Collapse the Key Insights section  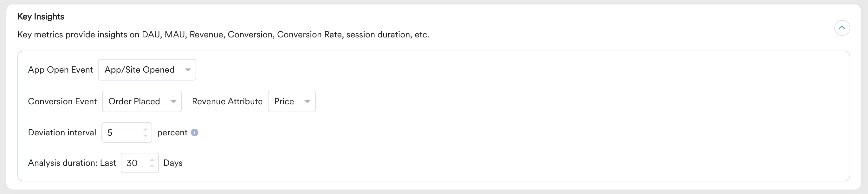point(842,28)
